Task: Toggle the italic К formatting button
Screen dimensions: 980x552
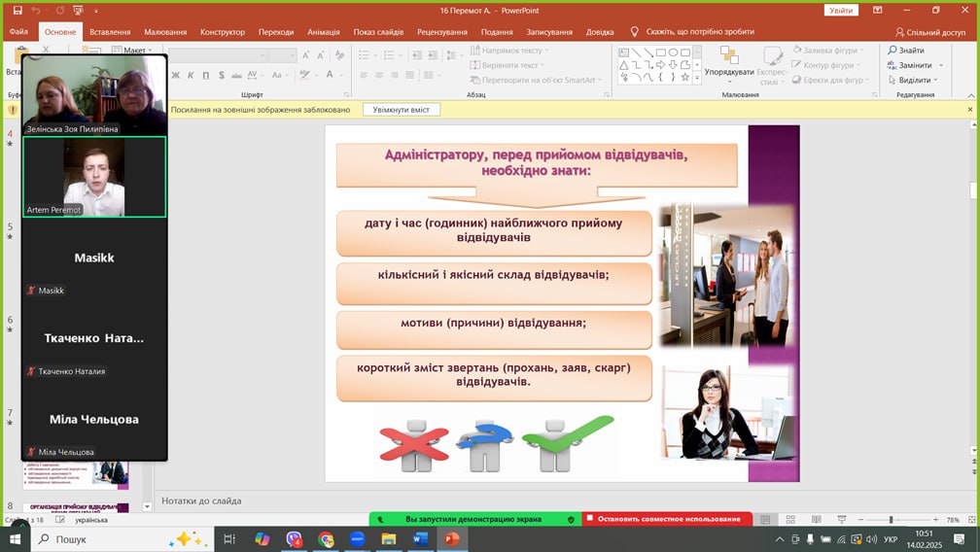Action: tap(191, 75)
